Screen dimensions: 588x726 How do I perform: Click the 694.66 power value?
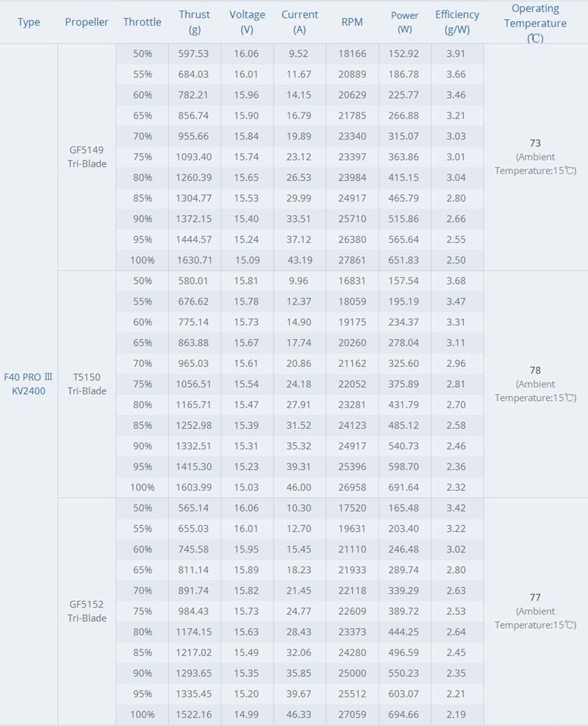(x=405, y=715)
